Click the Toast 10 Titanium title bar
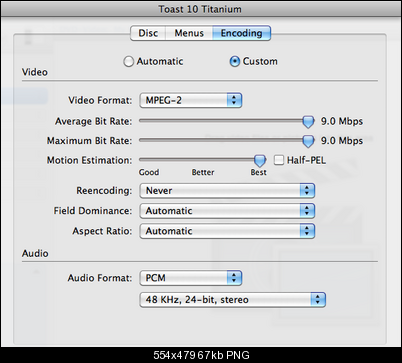Viewport: 402px width, 363px height. pos(200,9)
